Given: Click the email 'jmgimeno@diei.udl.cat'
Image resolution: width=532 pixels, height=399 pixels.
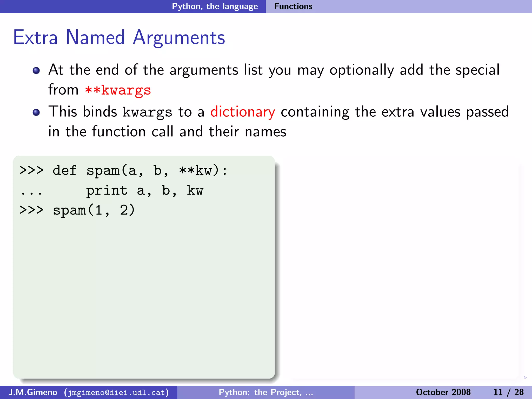Looking at the screenshot, I should [x=116, y=392].
